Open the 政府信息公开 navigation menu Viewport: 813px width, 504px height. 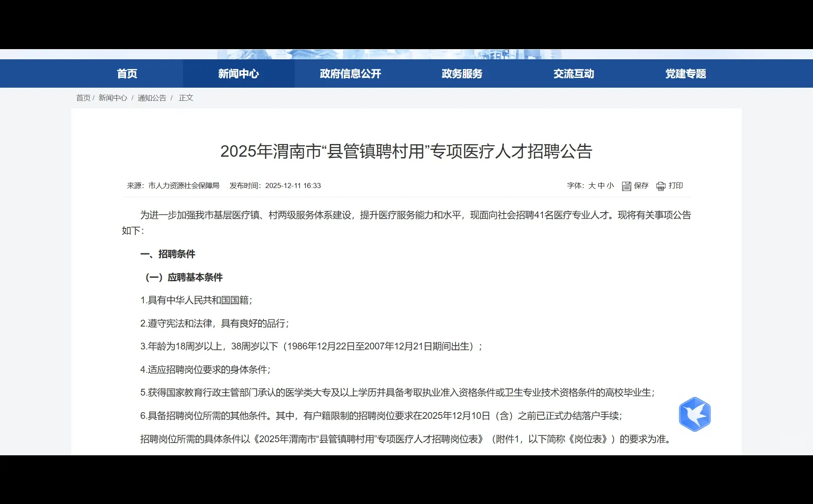tap(350, 73)
